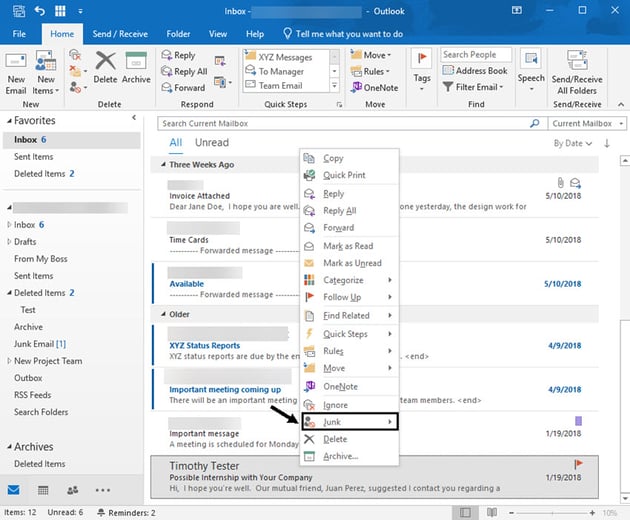630x520 pixels.
Task: Open People view in navigation bar
Action: [73, 490]
